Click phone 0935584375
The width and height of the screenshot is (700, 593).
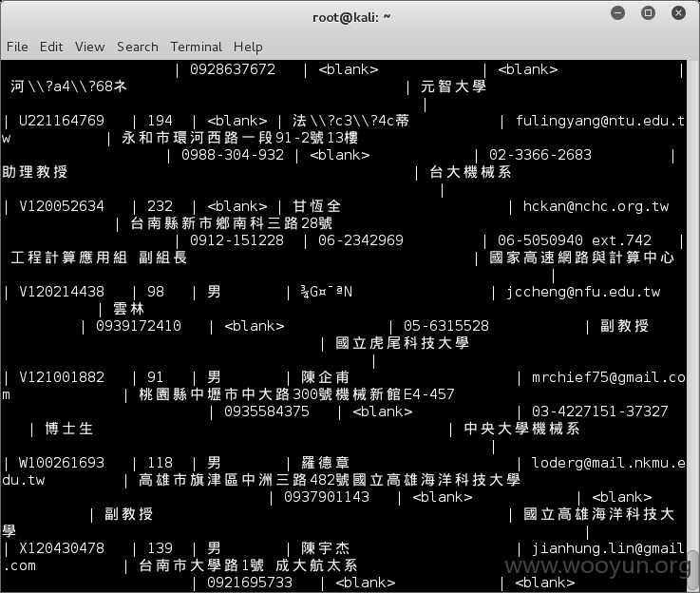click(x=267, y=411)
